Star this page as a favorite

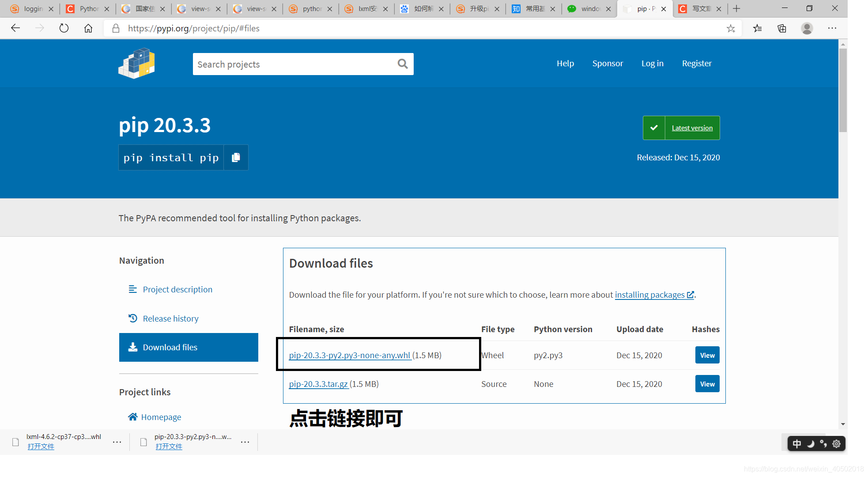click(731, 28)
